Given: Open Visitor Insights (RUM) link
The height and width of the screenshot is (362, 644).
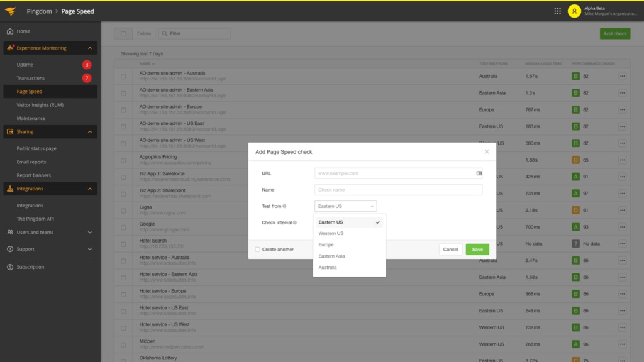Looking at the screenshot, I should coord(40,105).
